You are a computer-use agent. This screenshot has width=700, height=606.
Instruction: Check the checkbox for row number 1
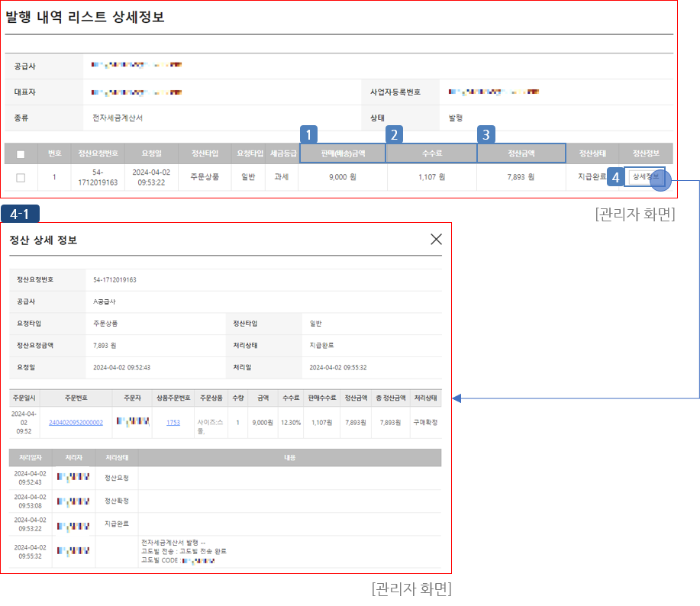coord(21,178)
